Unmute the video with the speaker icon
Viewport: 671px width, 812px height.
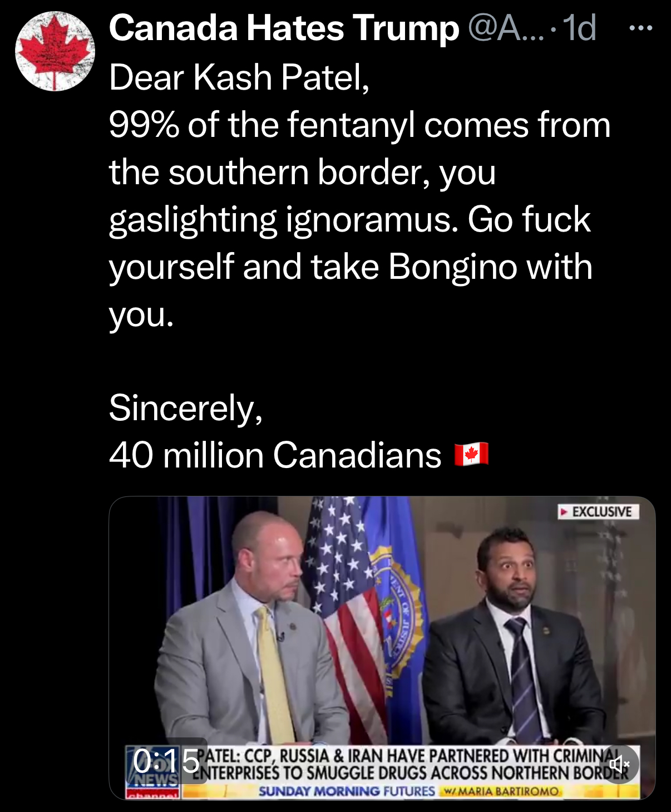(620, 765)
